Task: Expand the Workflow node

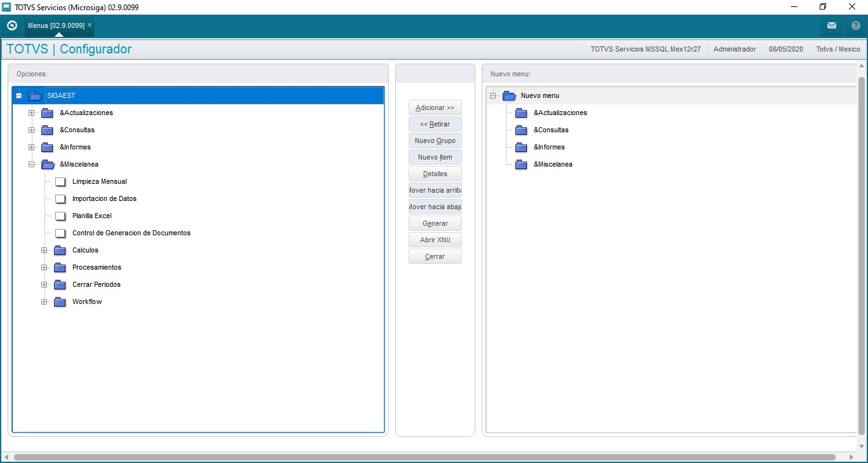Action: pyautogui.click(x=44, y=301)
